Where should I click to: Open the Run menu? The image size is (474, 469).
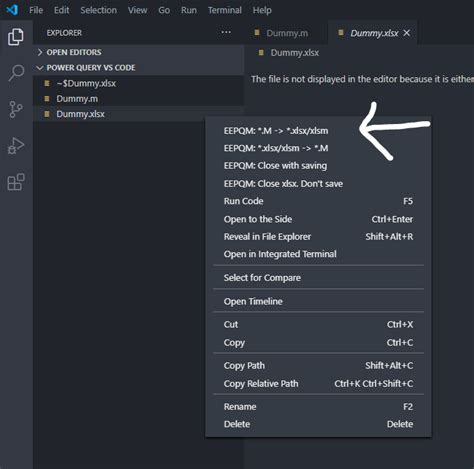(x=189, y=10)
